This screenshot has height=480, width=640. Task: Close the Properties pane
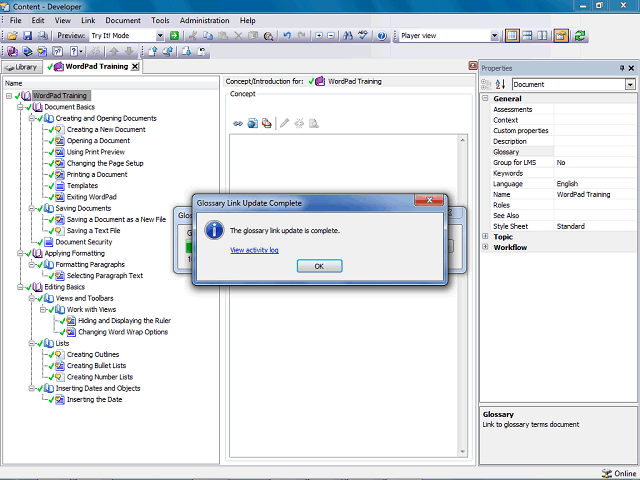(x=631, y=68)
